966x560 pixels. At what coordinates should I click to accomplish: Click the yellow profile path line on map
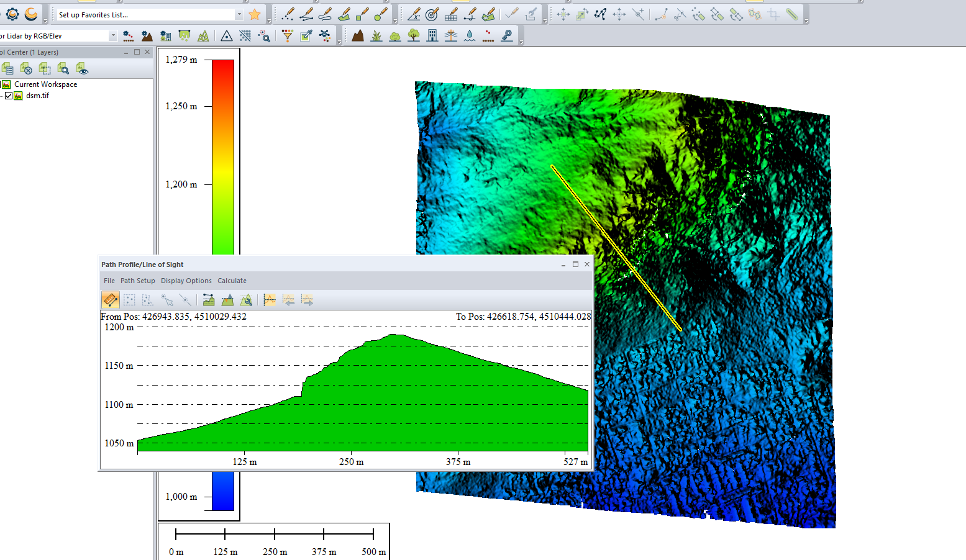[x=616, y=248]
